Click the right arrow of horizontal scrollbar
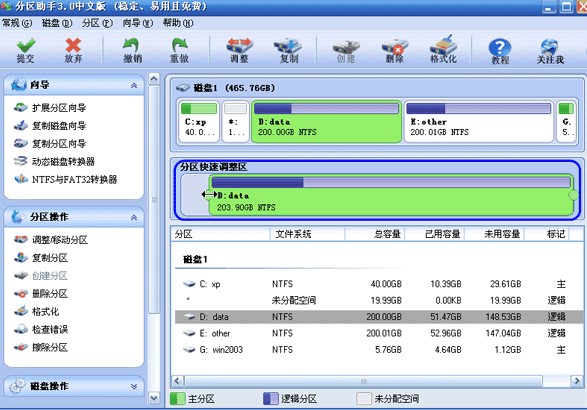This screenshot has height=410, width=587. [x=577, y=381]
